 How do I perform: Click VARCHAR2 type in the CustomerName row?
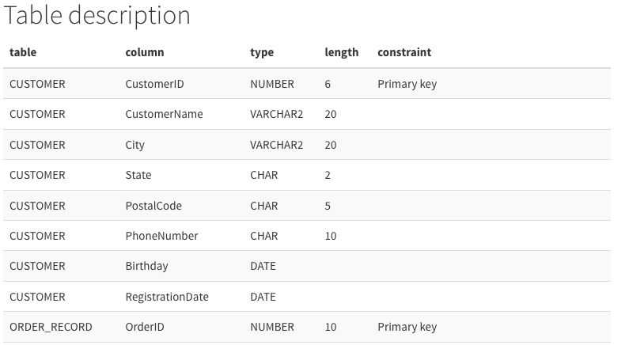[276, 114]
